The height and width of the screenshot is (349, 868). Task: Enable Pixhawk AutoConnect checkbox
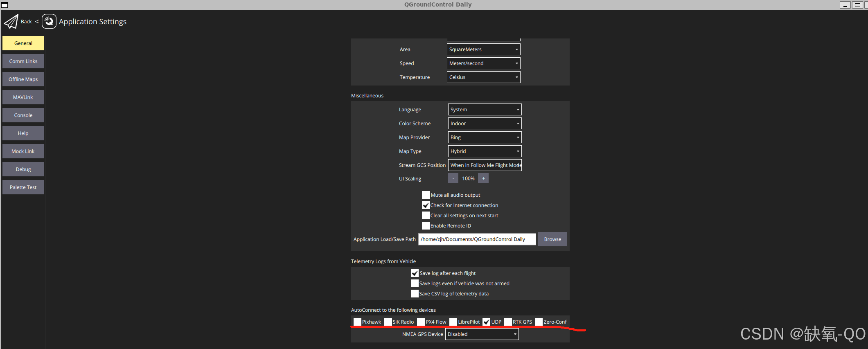tap(357, 322)
